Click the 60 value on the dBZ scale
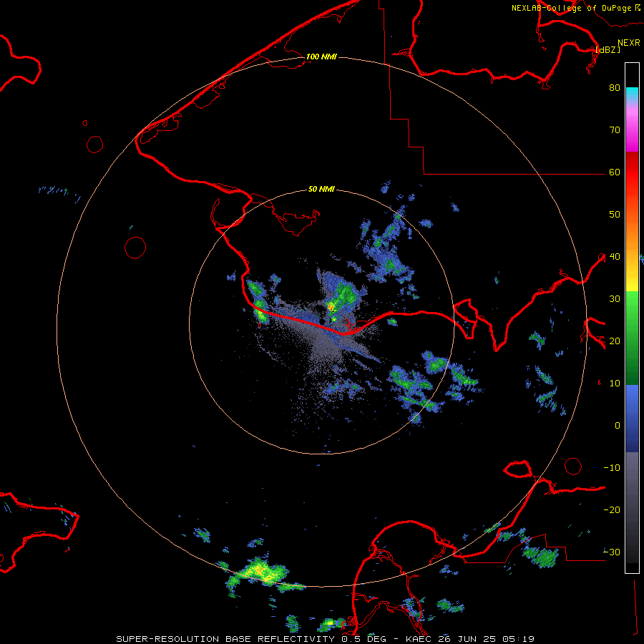This screenshot has height=644, width=644. (x=615, y=172)
